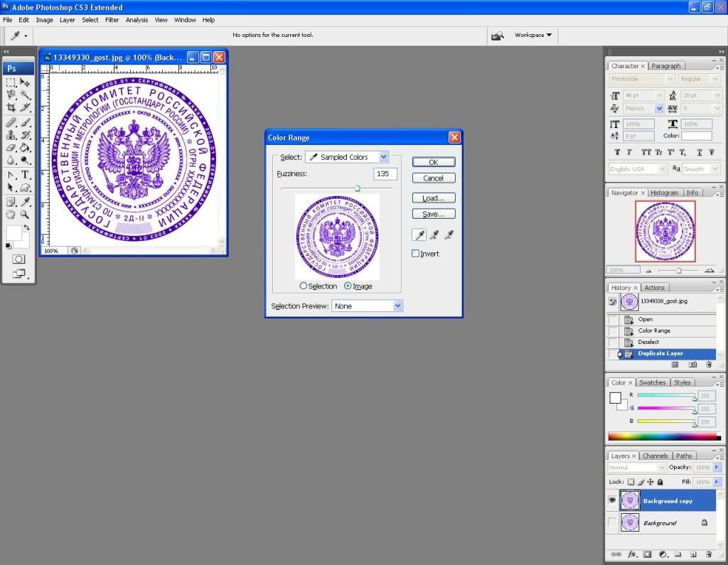This screenshot has height=565, width=728.
Task: Click the Add to Sample eyedropper
Action: [434, 235]
